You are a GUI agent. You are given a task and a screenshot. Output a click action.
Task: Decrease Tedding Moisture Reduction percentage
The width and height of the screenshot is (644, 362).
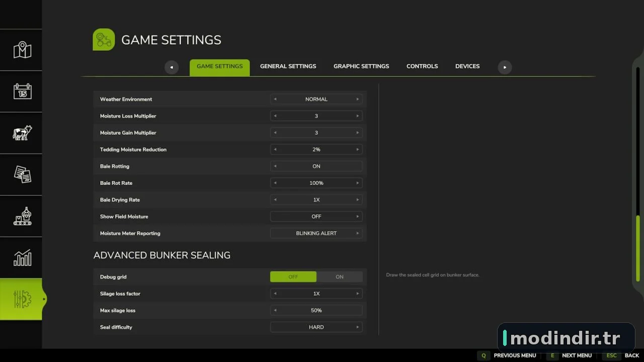275,149
